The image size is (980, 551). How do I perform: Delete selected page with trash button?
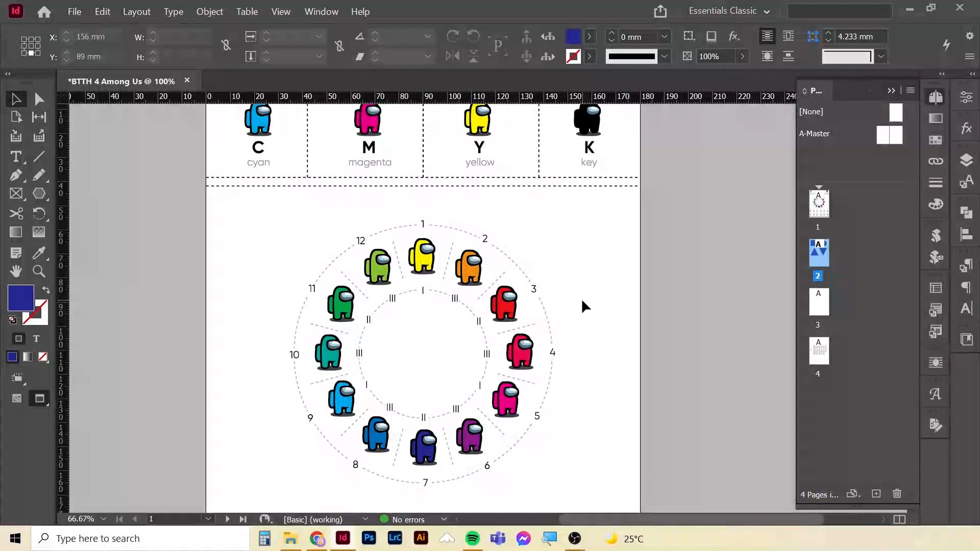click(897, 494)
